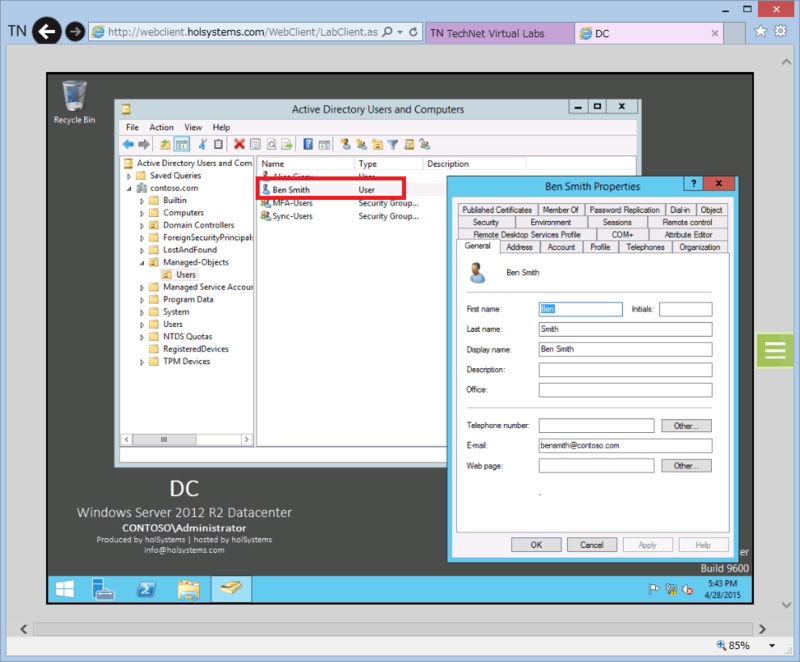Click the Find objects icon
800x662 pixels.
[409, 144]
